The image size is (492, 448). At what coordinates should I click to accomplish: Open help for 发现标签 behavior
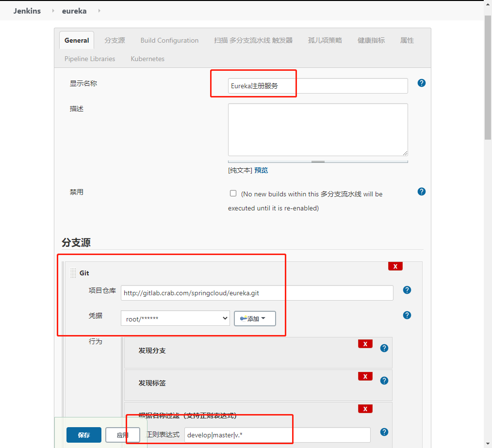[x=384, y=381]
